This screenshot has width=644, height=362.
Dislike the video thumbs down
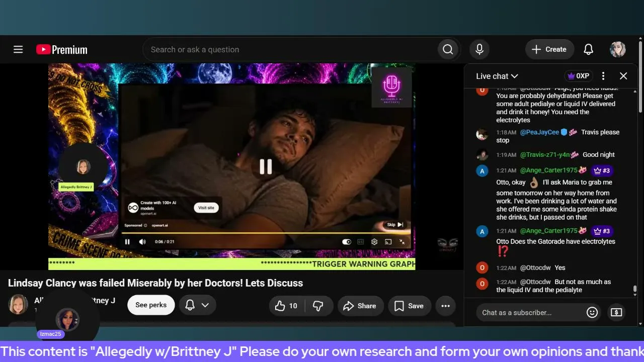pyautogui.click(x=318, y=306)
